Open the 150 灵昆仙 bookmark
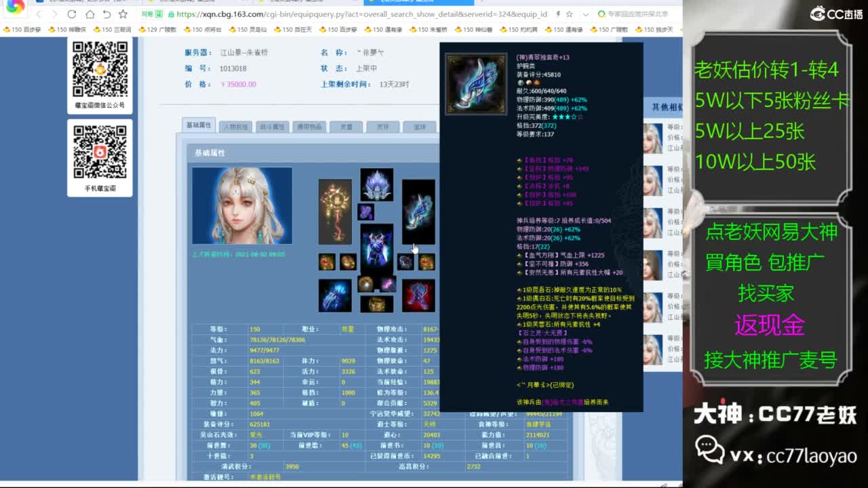The width and height of the screenshot is (868, 488). (248, 29)
